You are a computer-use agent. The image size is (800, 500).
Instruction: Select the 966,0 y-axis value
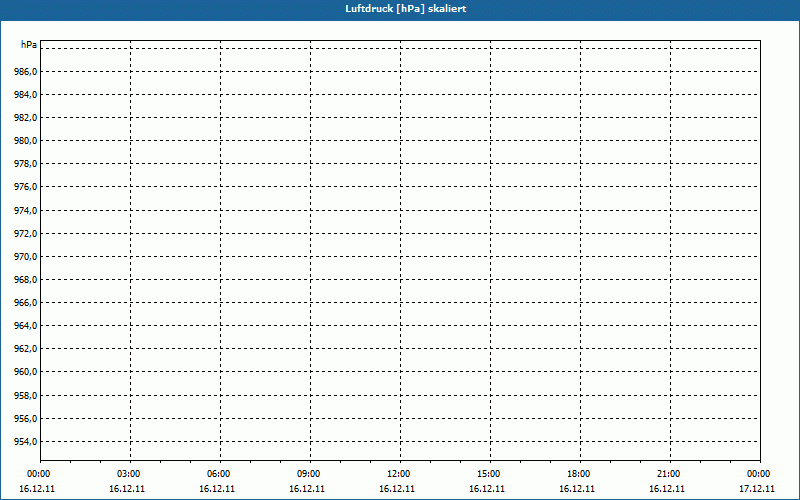(x=26, y=303)
